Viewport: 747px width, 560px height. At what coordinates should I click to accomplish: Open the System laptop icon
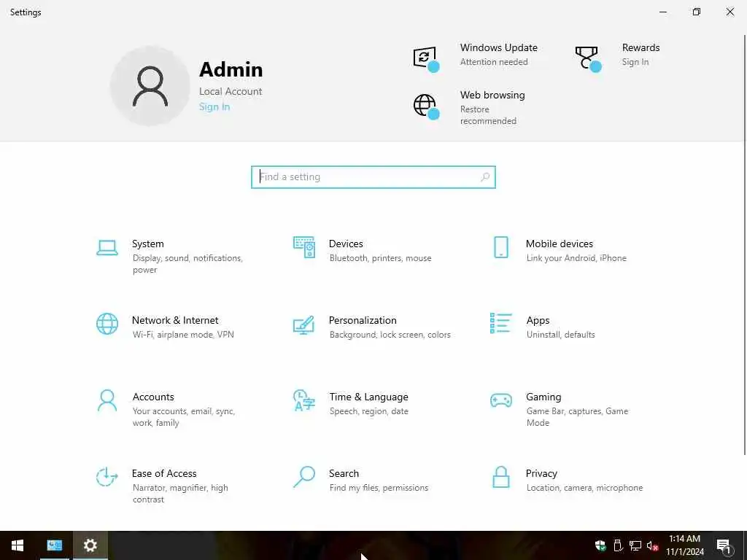point(107,248)
